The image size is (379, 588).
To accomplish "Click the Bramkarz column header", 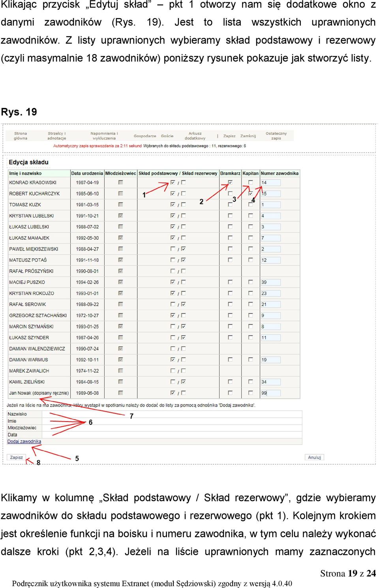I will [x=230, y=173].
